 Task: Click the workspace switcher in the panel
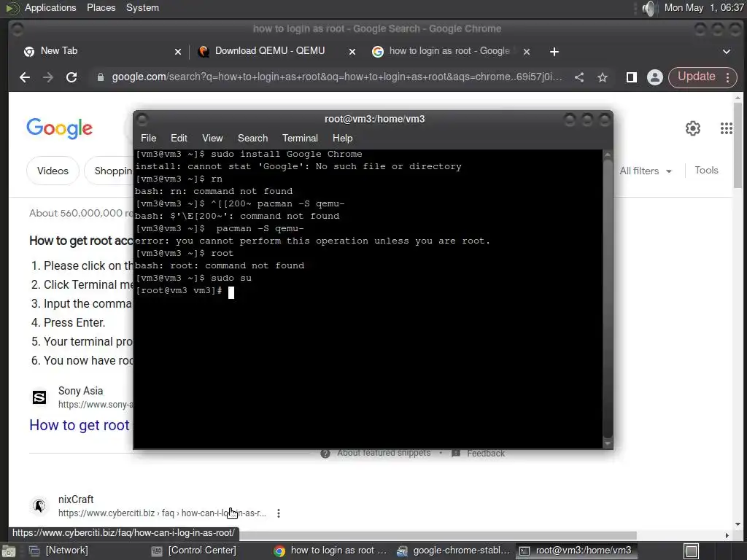[x=692, y=551]
